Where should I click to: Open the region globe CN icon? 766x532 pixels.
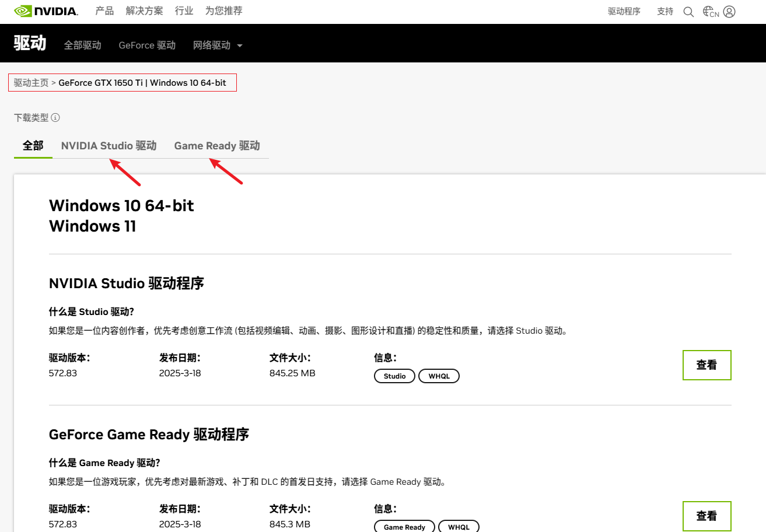[x=711, y=12]
